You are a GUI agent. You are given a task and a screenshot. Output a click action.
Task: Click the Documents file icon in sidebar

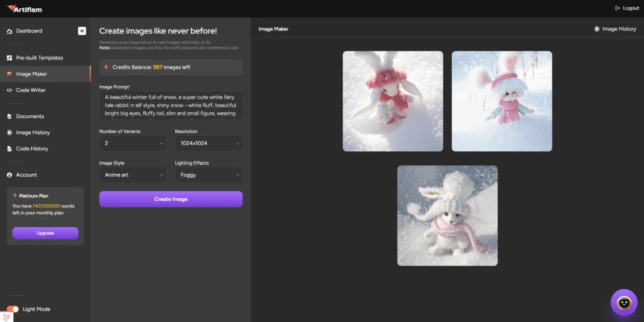tap(9, 116)
